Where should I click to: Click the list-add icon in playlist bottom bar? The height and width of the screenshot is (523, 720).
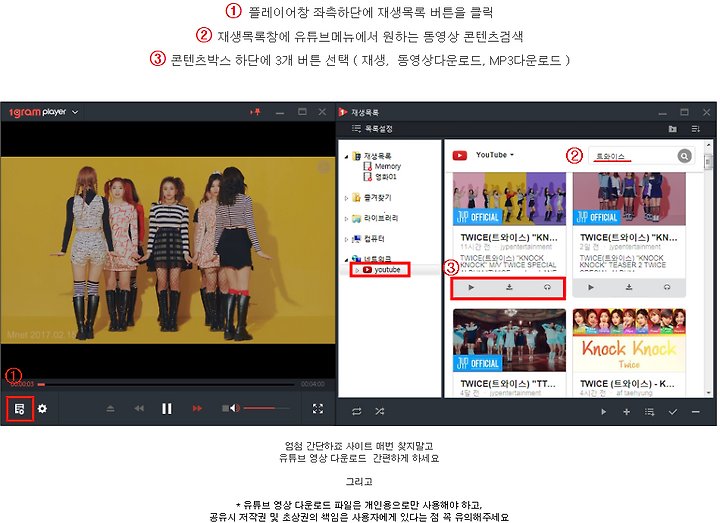point(650,412)
